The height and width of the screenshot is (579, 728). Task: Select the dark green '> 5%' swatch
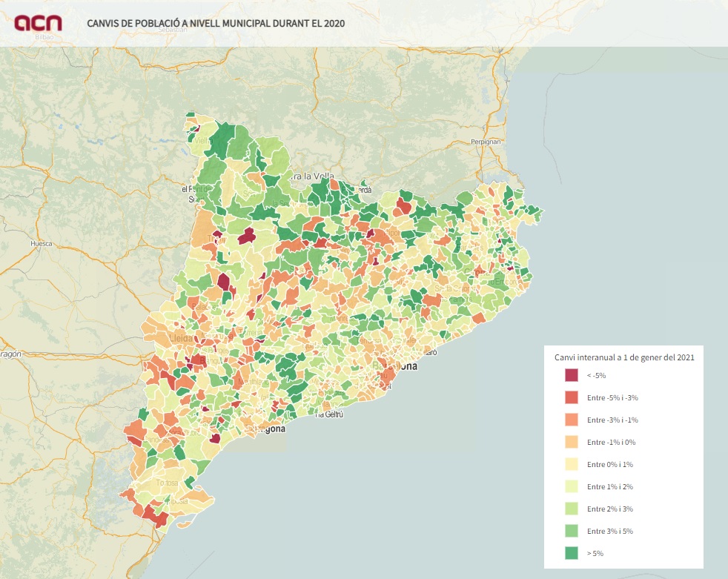coord(571,553)
